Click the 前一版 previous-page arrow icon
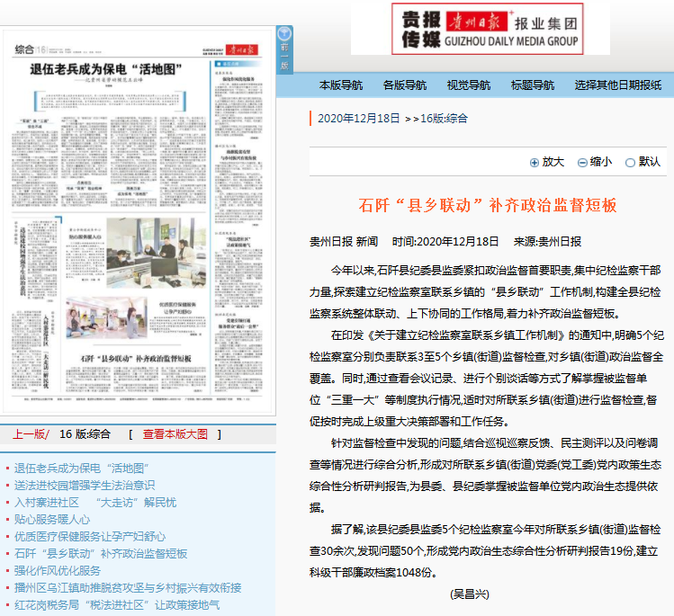This screenshot has height=616, width=674. tap(284, 33)
